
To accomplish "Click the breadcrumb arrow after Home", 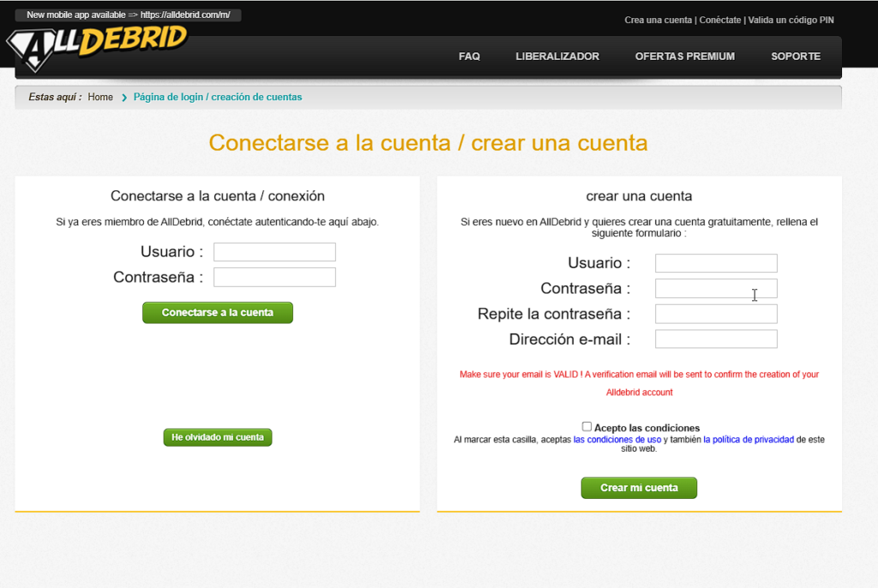I will 124,98.
